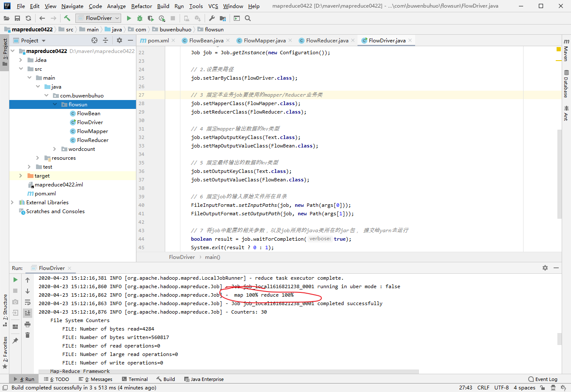The width and height of the screenshot is (571, 392).
Task: Open Project panel gear options
Action: [119, 40]
